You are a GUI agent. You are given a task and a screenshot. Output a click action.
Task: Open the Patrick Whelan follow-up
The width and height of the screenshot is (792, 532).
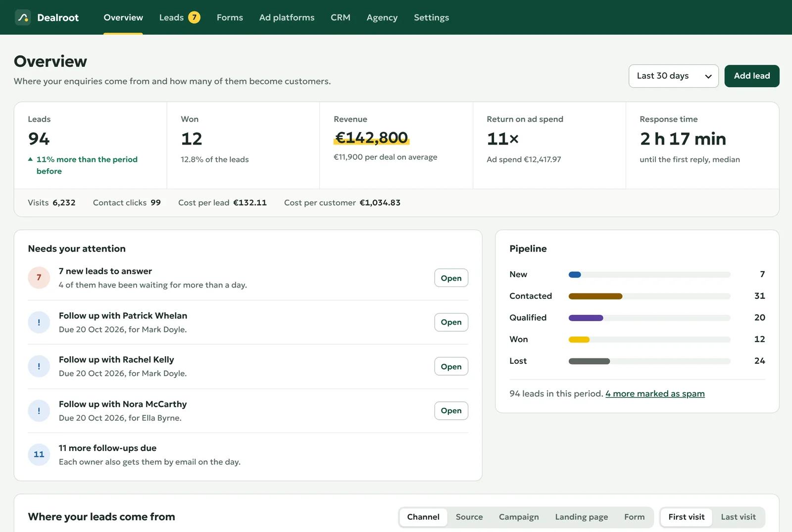pyautogui.click(x=451, y=322)
